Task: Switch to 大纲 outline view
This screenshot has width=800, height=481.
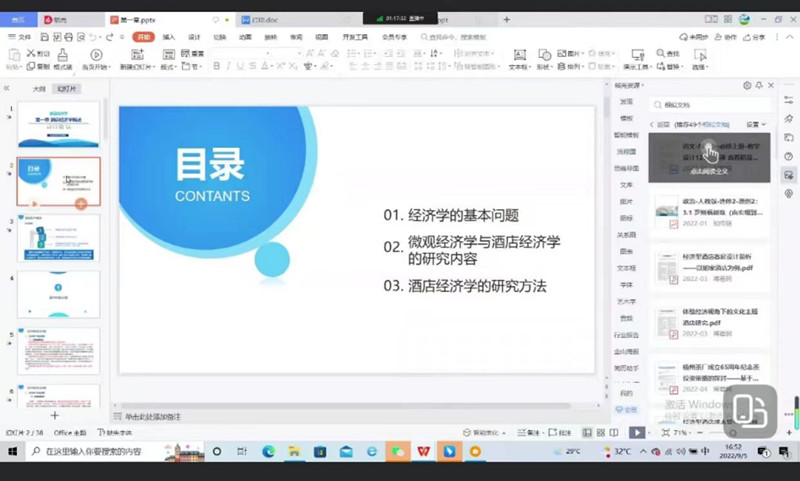Action: click(39, 88)
